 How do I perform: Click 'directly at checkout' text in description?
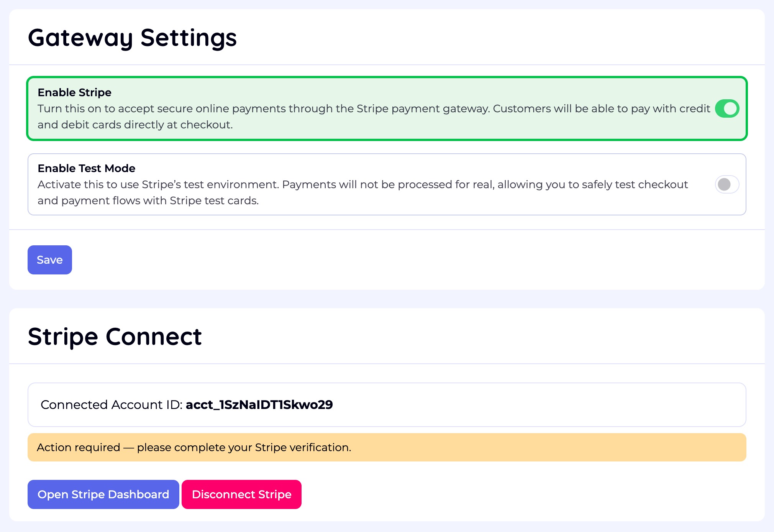(x=178, y=125)
